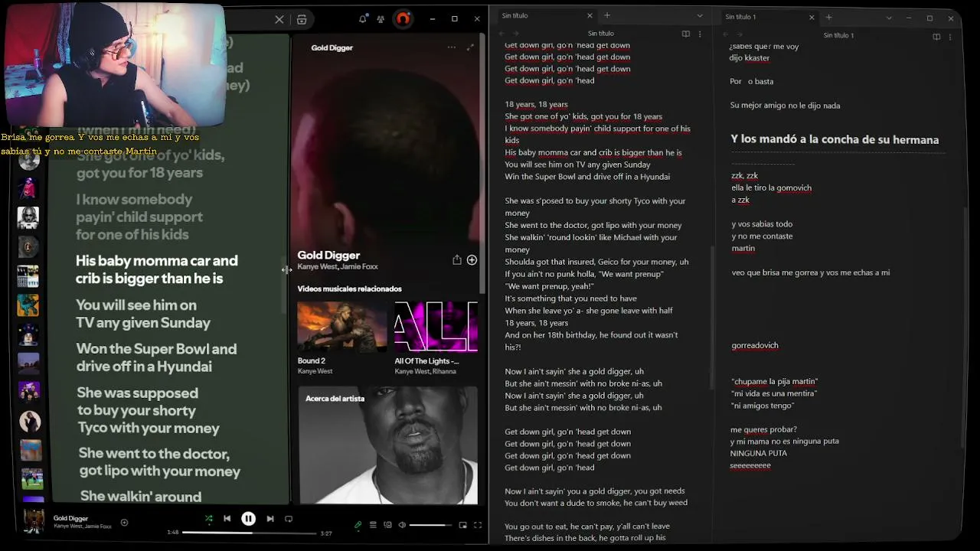Play the Bound 2 related music video
Screen dimensions: 980x551
click(x=341, y=327)
